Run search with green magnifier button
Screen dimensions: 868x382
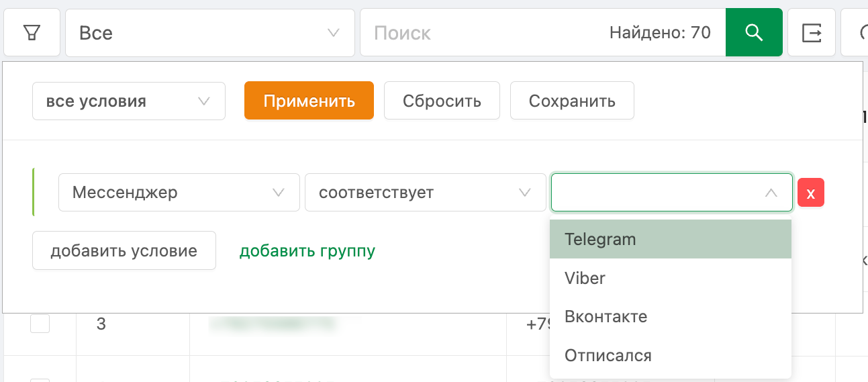754,32
